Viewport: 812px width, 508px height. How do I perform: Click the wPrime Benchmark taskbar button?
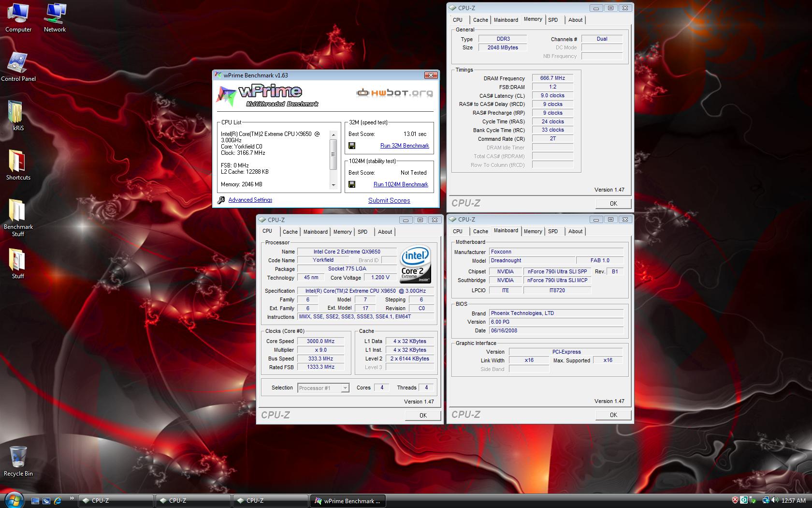(x=348, y=501)
